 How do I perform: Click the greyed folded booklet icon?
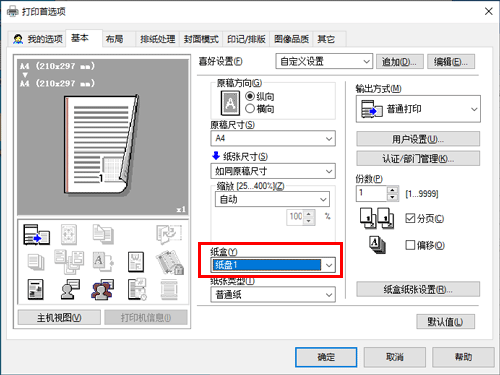coord(169,234)
